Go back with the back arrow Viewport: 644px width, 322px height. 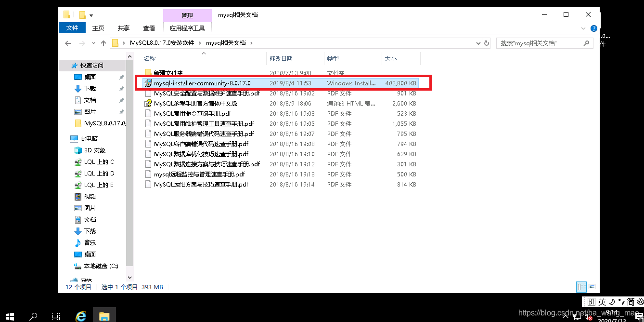point(68,43)
